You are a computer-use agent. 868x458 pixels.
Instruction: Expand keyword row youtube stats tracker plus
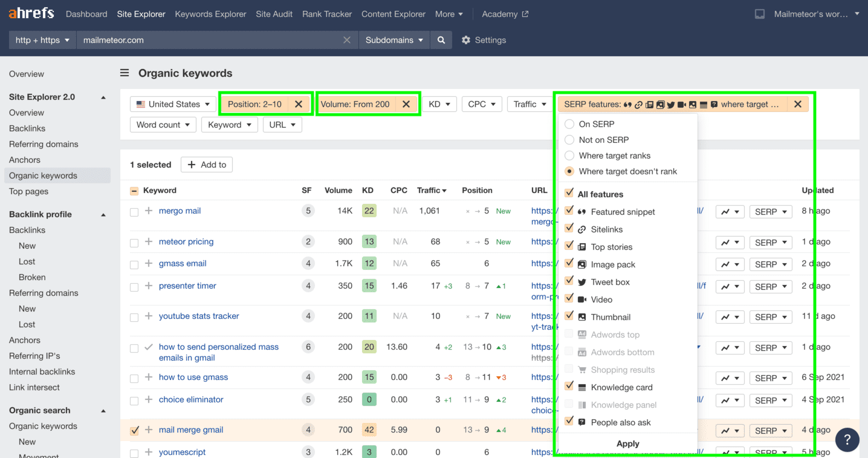[149, 316]
